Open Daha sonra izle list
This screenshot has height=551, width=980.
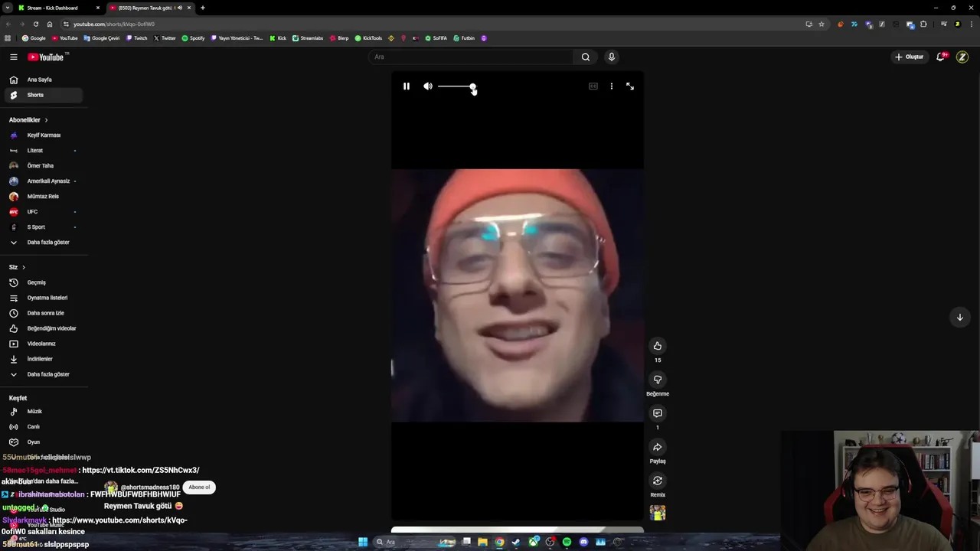[42, 313]
